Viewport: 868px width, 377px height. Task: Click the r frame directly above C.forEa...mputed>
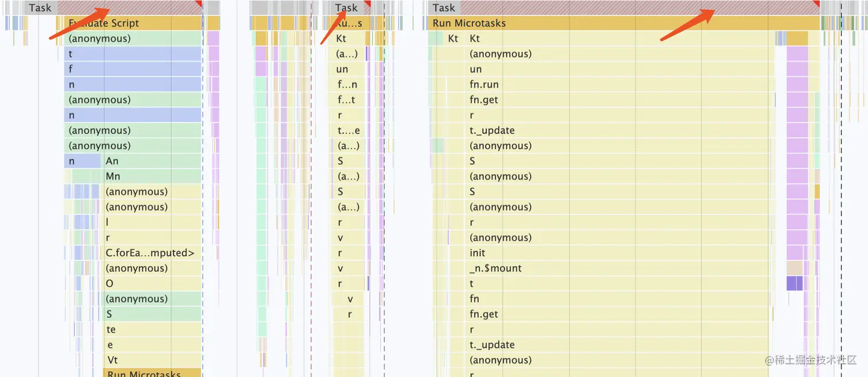[152, 237]
